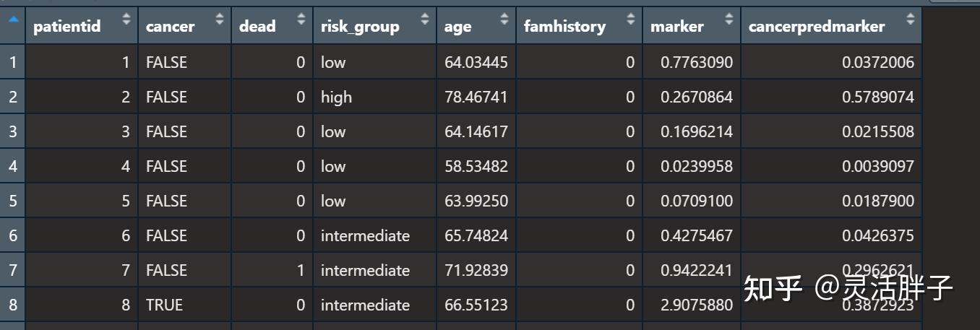Click the blue row-index sort arrow in corner
Viewport: 980px width, 330px height.
(x=12, y=19)
